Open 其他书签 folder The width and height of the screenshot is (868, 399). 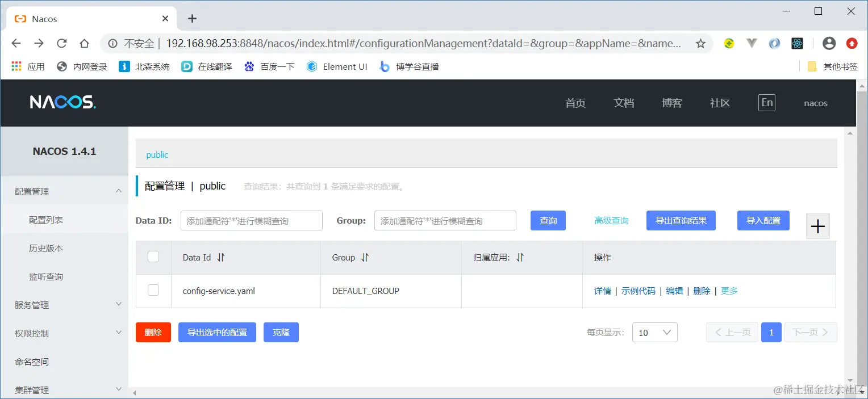click(832, 66)
